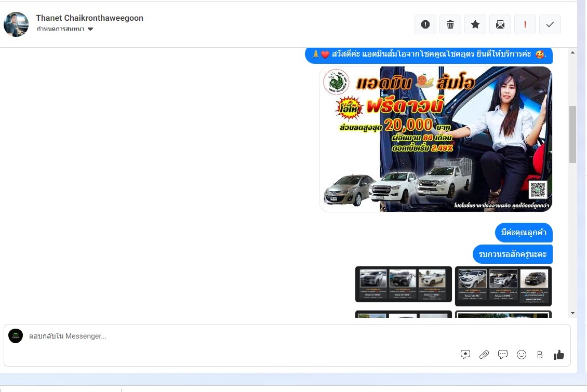Click the chat scrollbar up arrow
587x392 pixels.
[572, 53]
